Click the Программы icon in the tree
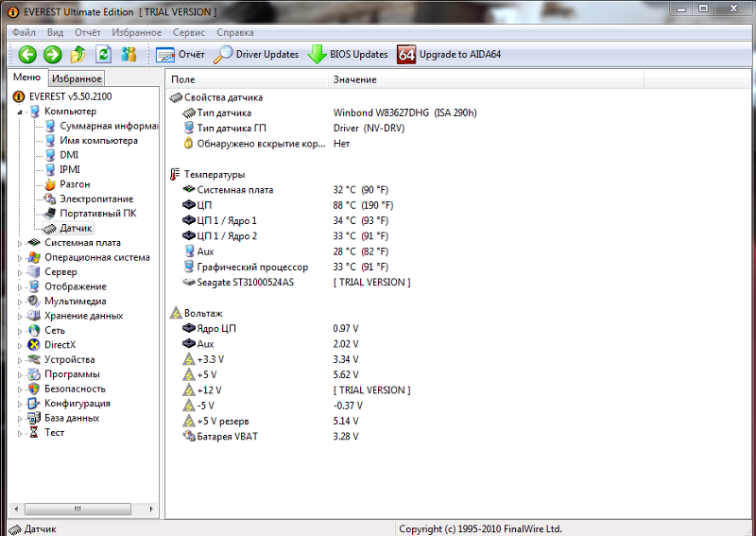Screen dimensions: 756x536 coord(34,374)
